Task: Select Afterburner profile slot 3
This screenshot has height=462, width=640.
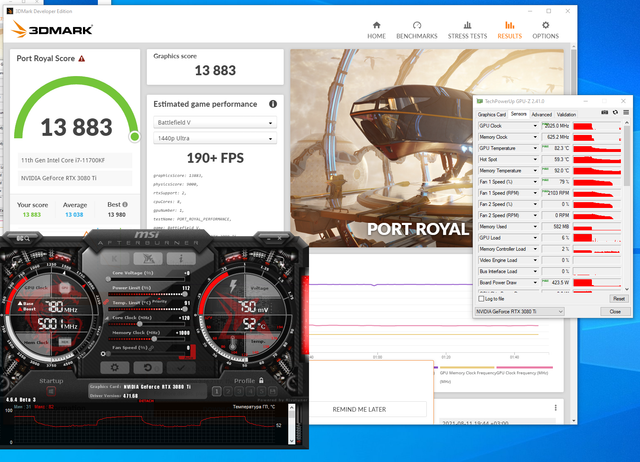Action: (240, 392)
